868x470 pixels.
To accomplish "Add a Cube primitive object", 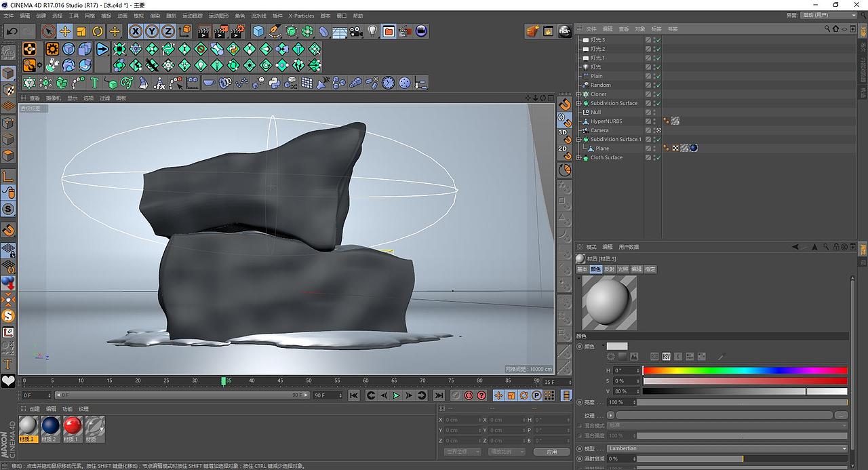I will click(258, 31).
